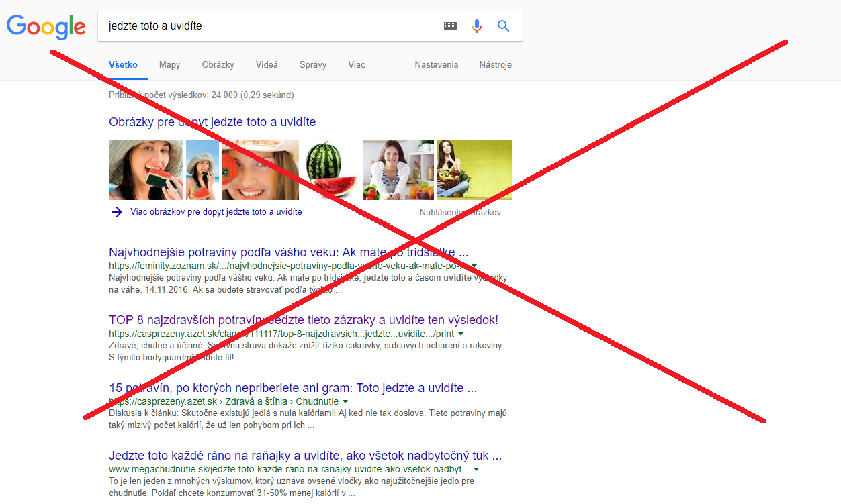
Task: Open the Správy tab
Action: pos(313,65)
